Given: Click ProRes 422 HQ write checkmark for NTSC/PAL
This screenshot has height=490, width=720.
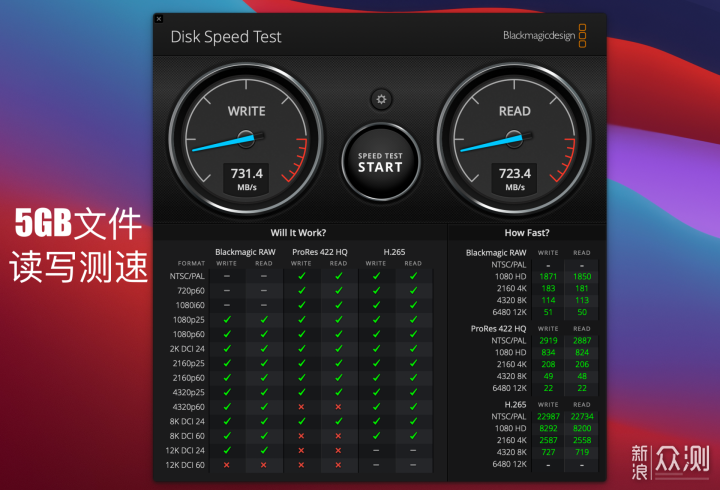Looking at the screenshot, I should (x=302, y=276).
